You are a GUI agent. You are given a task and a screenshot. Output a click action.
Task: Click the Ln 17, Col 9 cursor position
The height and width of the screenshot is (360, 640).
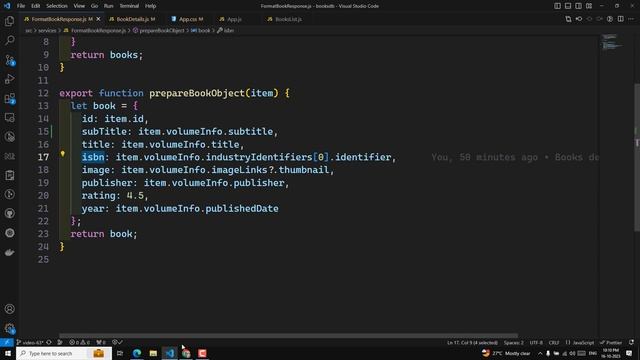[472, 342]
